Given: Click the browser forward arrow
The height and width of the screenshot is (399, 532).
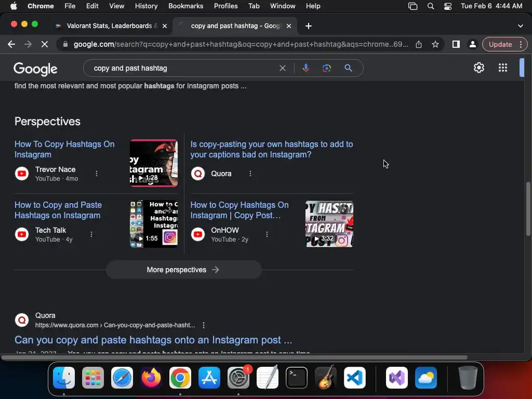Looking at the screenshot, I should coord(28,44).
